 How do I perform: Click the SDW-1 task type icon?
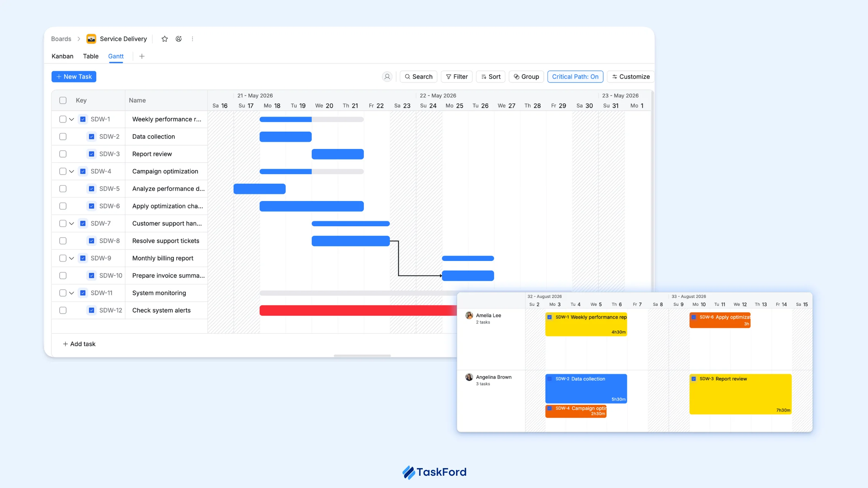point(83,119)
